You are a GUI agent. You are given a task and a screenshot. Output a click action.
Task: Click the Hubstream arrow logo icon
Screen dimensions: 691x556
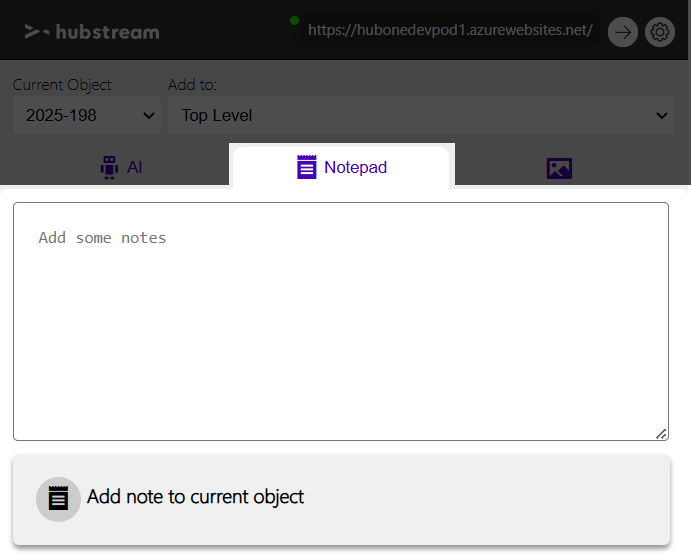(37, 32)
